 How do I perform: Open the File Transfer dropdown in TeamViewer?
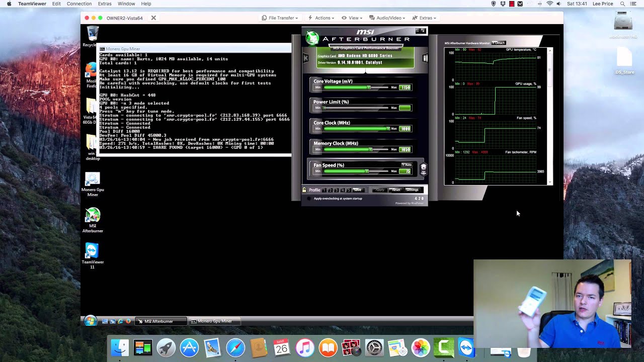[x=280, y=18]
